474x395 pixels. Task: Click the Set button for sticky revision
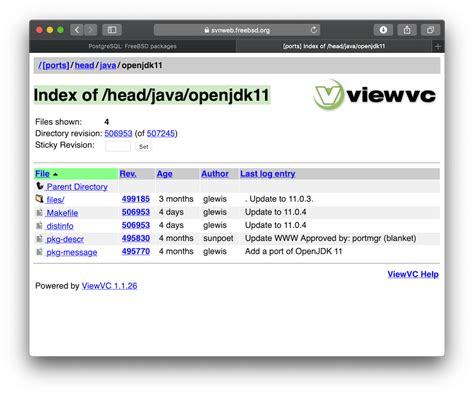point(144,147)
